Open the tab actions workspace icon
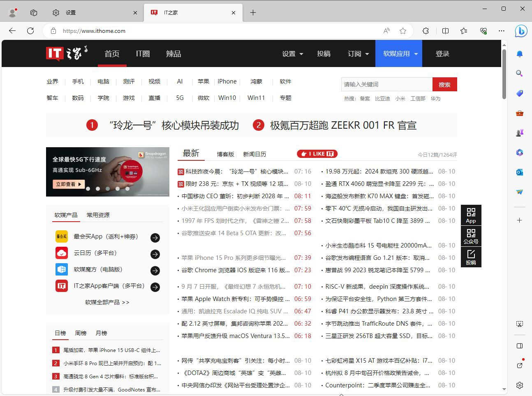The height and width of the screenshot is (396, 532). click(x=34, y=13)
